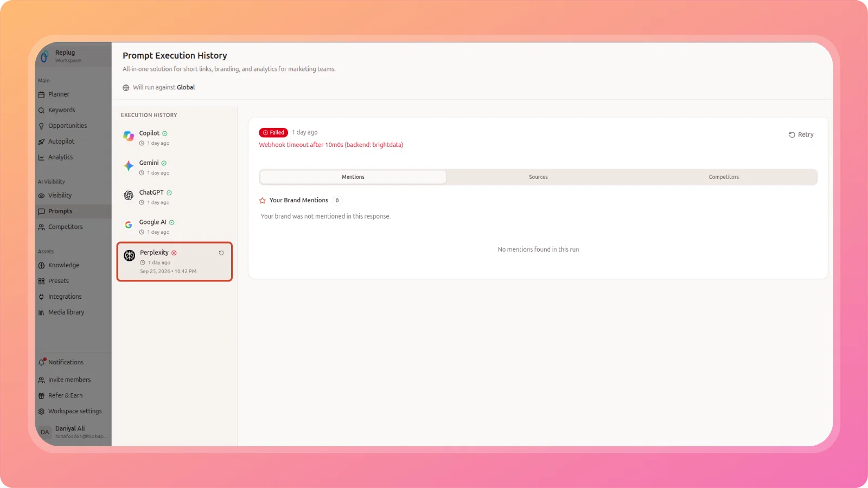
Task: Click the Google AI logo icon
Action: 129,225
